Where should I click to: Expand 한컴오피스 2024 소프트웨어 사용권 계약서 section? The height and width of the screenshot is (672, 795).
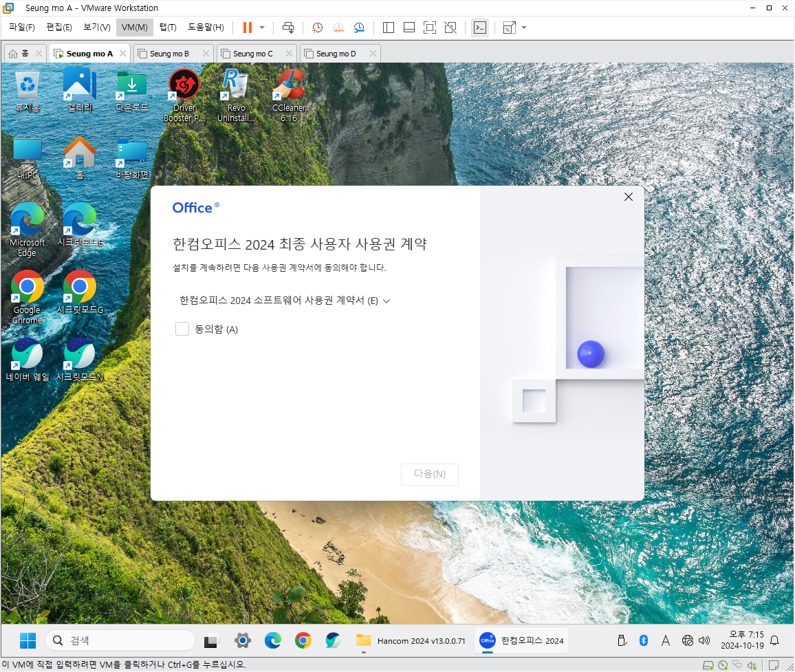(x=285, y=301)
